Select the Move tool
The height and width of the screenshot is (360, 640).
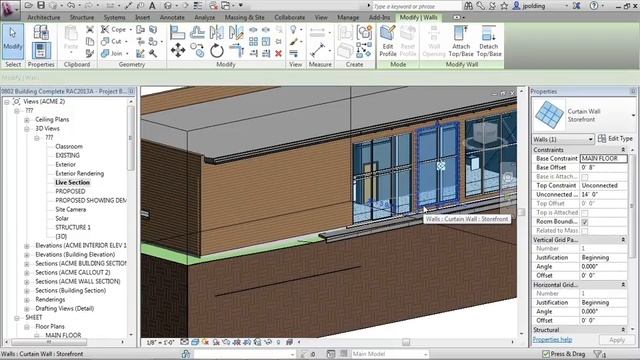point(178,51)
